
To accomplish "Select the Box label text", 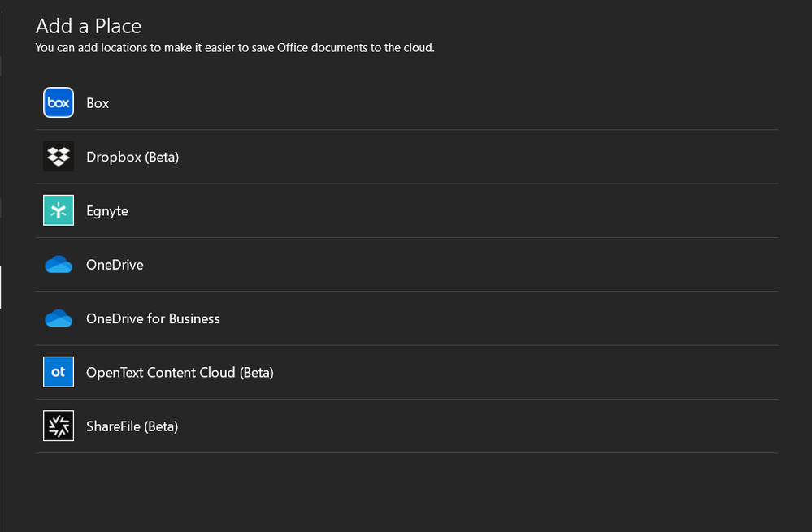I will point(98,103).
